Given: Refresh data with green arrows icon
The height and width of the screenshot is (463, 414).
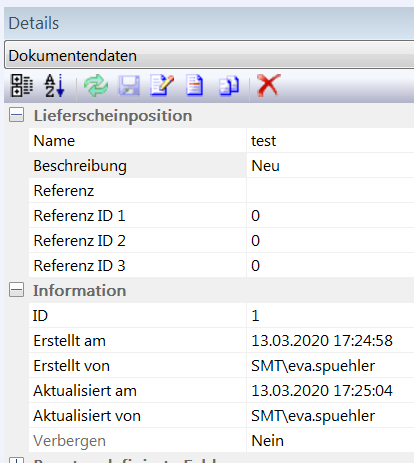Looking at the screenshot, I should point(96,86).
